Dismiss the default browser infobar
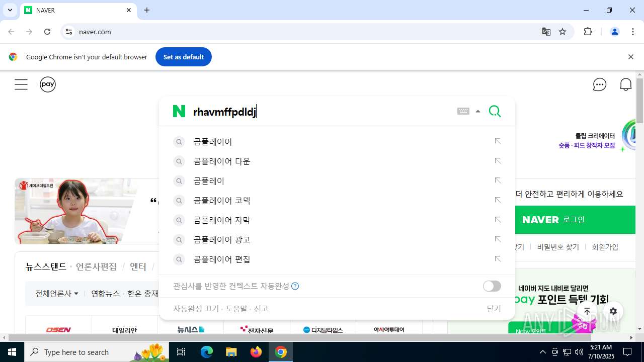The image size is (644, 362). tap(630, 57)
